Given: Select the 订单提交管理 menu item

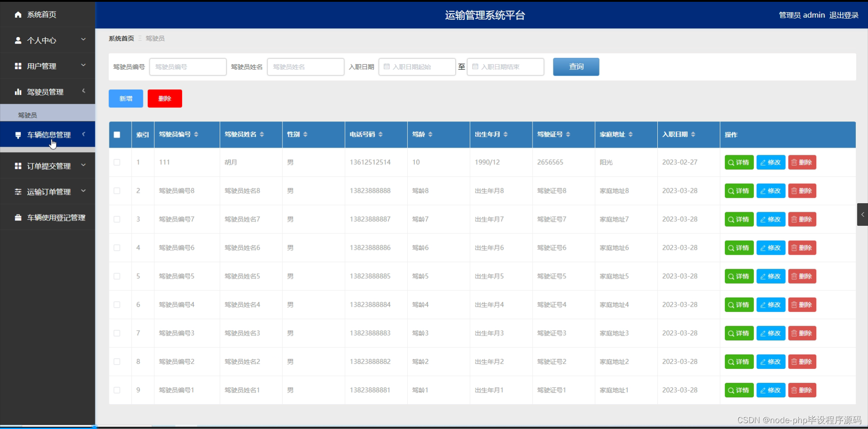Looking at the screenshot, I should click(48, 166).
